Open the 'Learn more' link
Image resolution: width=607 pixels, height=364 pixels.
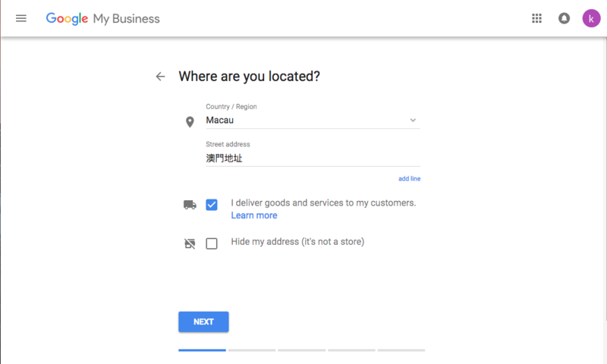pyautogui.click(x=254, y=215)
